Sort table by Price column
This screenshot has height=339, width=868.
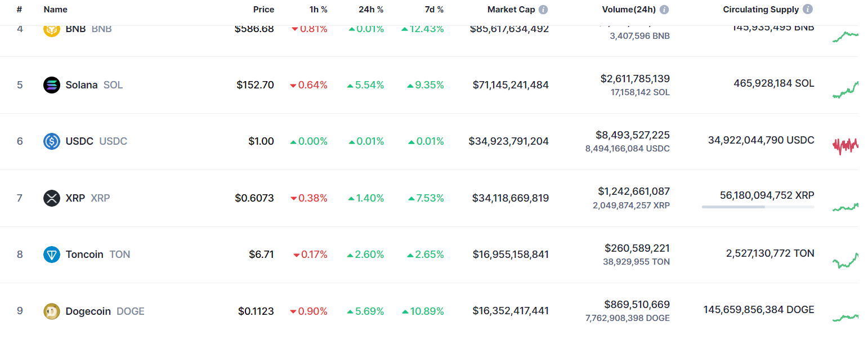pos(263,10)
